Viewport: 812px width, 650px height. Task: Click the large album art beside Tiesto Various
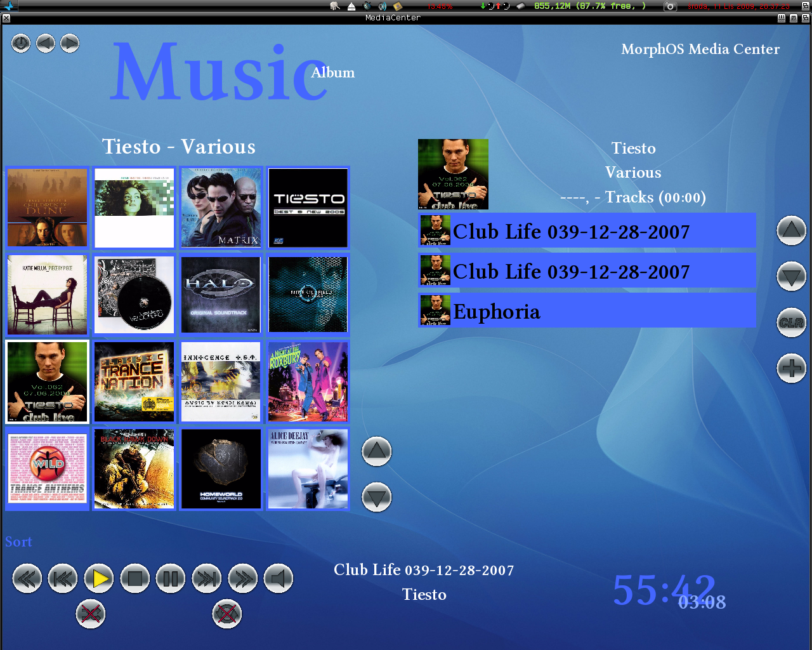[x=453, y=174]
